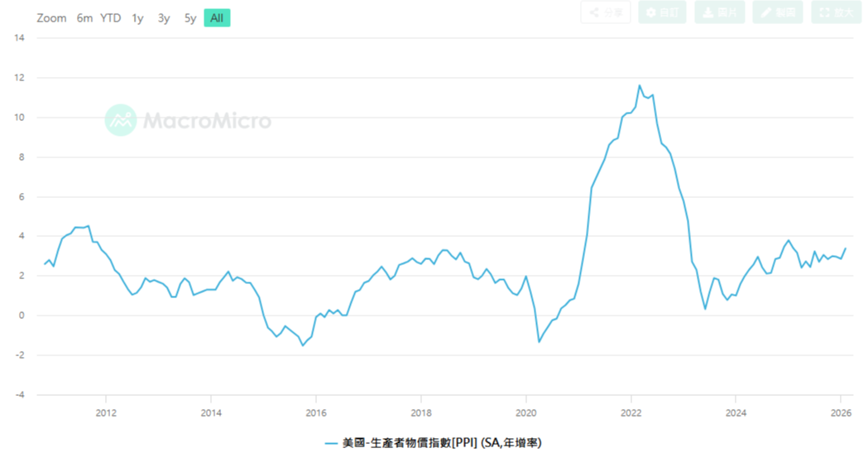Switch zoom range to YTD
The image size is (868, 458).
tap(110, 18)
